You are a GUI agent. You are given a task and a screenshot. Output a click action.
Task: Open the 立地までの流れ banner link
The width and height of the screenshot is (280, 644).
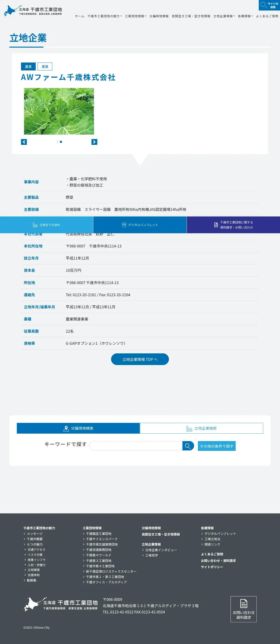pos(46,225)
